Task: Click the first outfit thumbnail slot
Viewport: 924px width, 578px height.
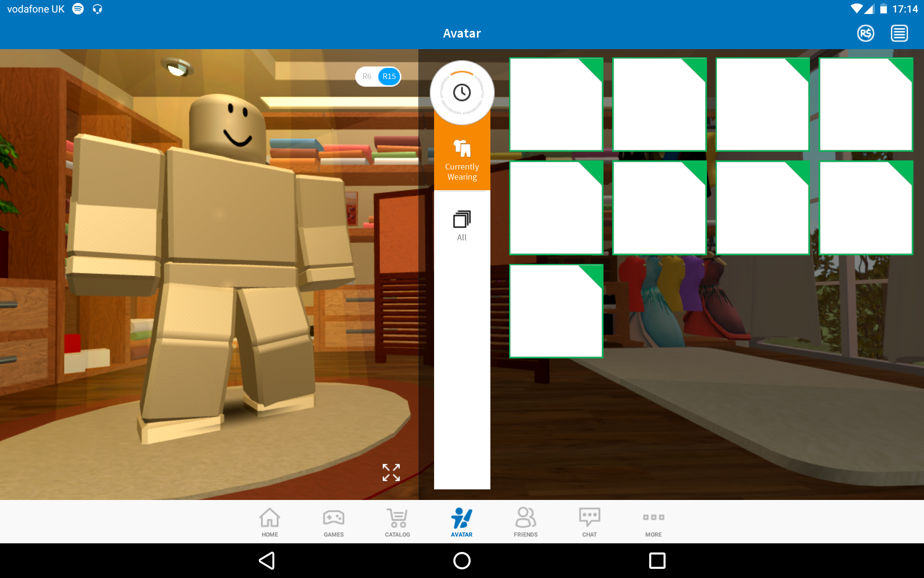Action: pos(556,104)
